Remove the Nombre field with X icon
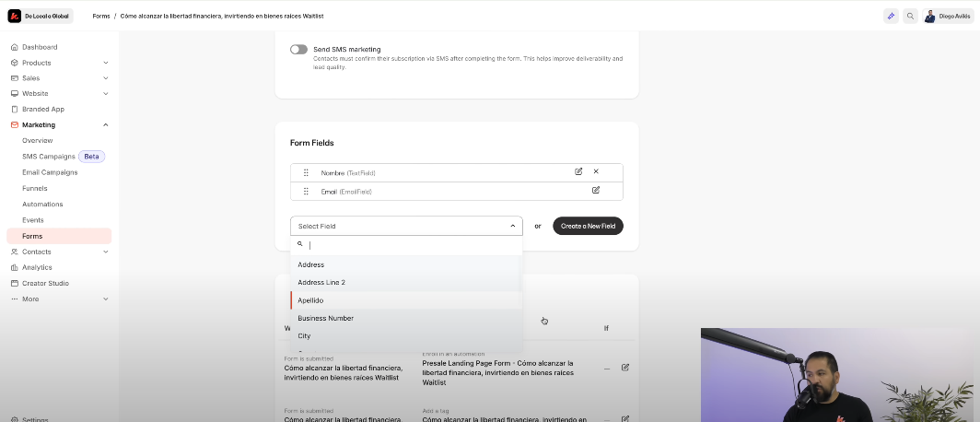Viewport: 980px width, 422px height. point(596,171)
